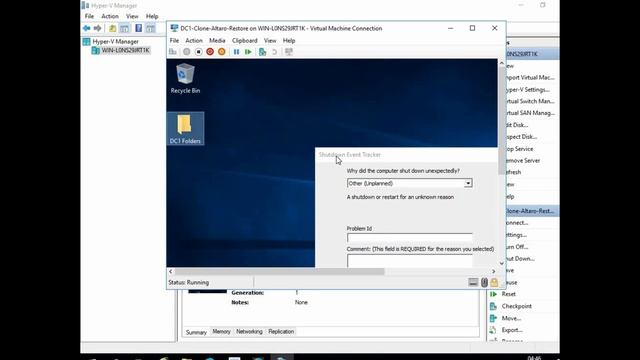Click the Back arrow in Hyper-V Manager toolbar
Viewport: 640px width, 360px height.
[87, 28]
